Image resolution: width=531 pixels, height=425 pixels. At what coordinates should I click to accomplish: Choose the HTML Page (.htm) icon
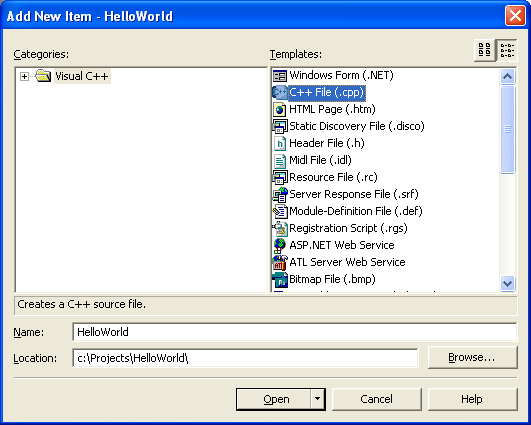(280, 109)
